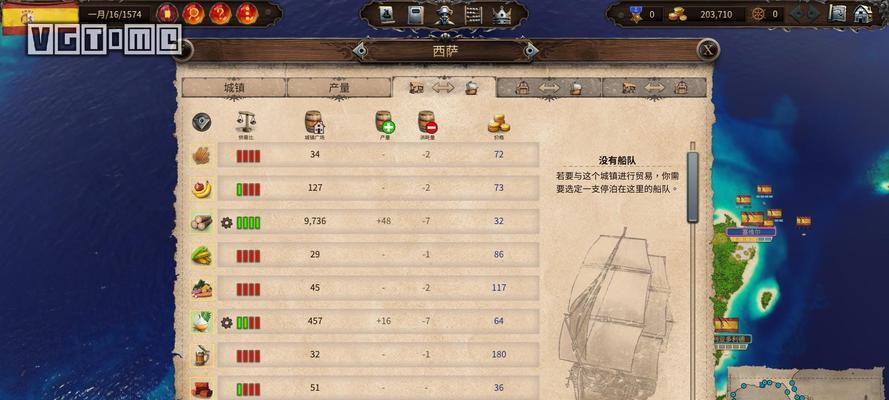Click the captain portrait icon in the top center
The image size is (889, 400).
pyautogui.click(x=444, y=15)
